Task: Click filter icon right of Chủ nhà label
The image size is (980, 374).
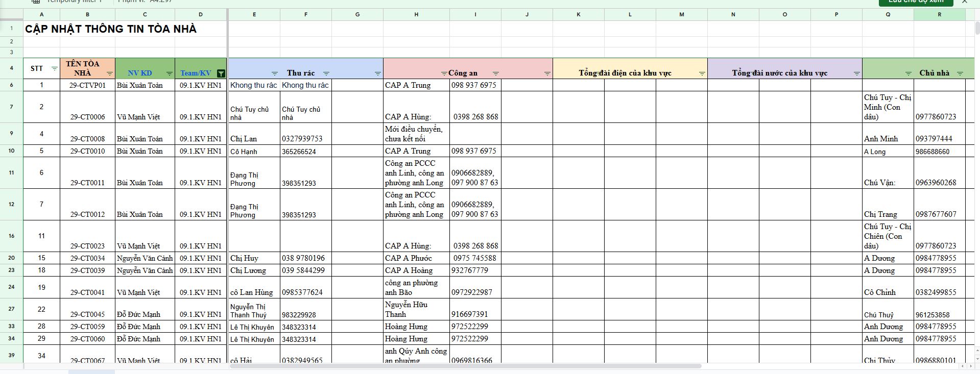Action: point(960,73)
